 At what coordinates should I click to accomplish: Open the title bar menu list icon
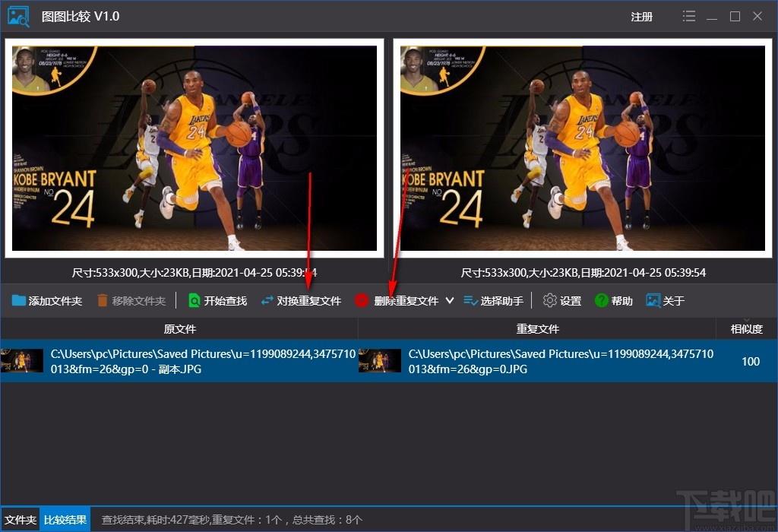(688, 17)
